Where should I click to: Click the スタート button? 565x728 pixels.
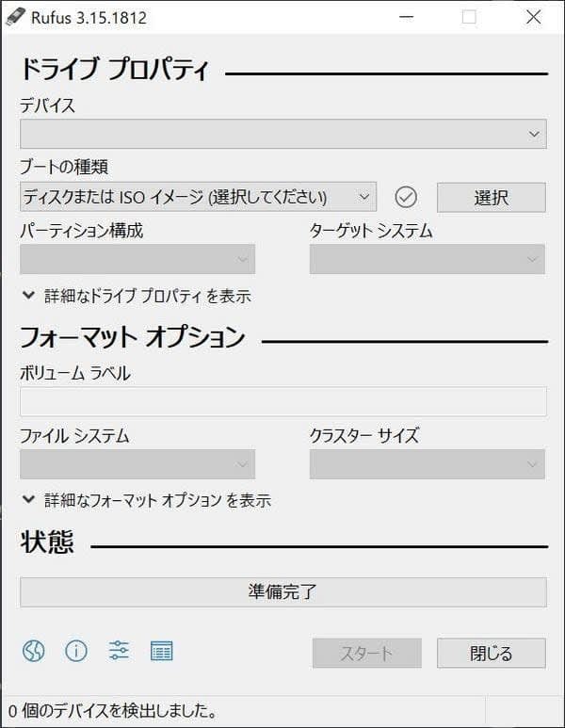click(366, 654)
